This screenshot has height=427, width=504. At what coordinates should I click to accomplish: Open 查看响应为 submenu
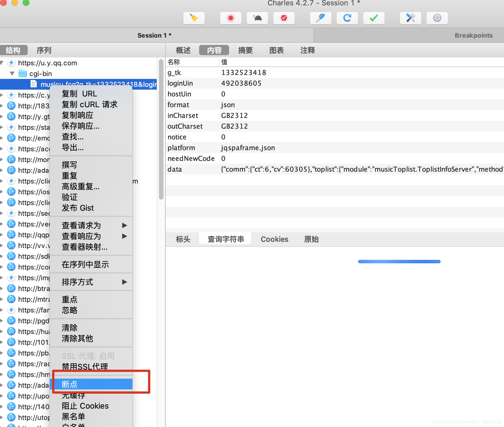click(x=91, y=236)
